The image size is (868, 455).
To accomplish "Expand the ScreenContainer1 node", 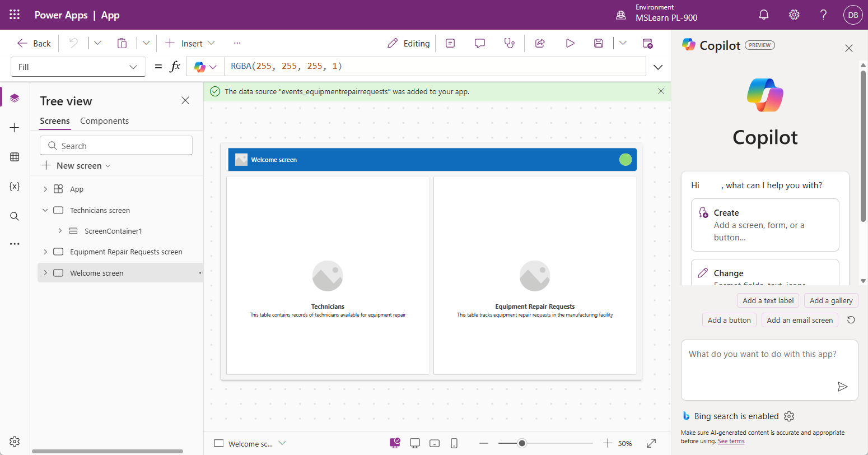I will pyautogui.click(x=60, y=231).
